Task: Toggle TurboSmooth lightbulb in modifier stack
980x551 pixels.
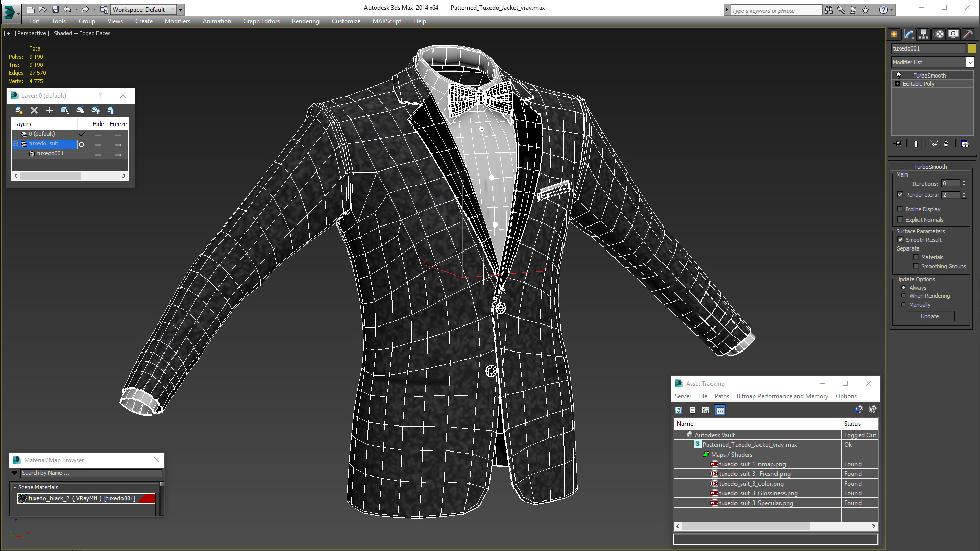Action: tap(899, 76)
